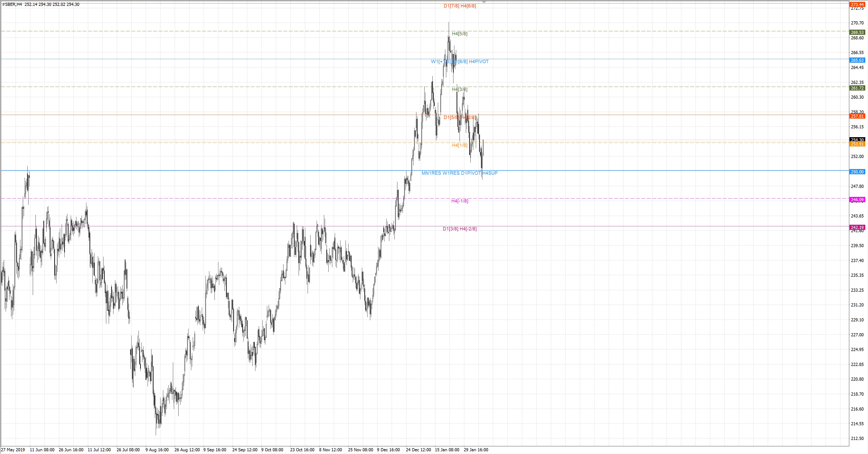Click the 242.19 purple price tag

(x=857, y=227)
